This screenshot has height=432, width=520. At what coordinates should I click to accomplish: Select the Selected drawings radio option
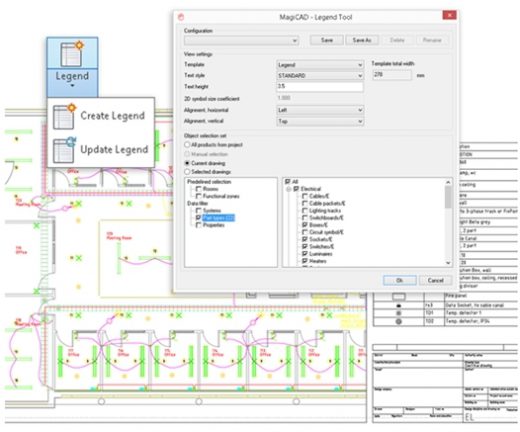click(187, 172)
